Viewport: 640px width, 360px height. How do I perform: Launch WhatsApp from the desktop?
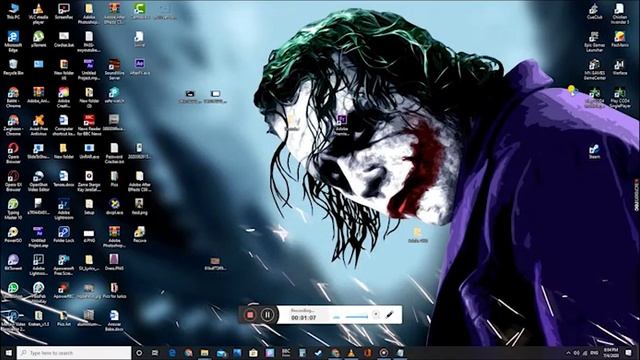(x=13, y=290)
